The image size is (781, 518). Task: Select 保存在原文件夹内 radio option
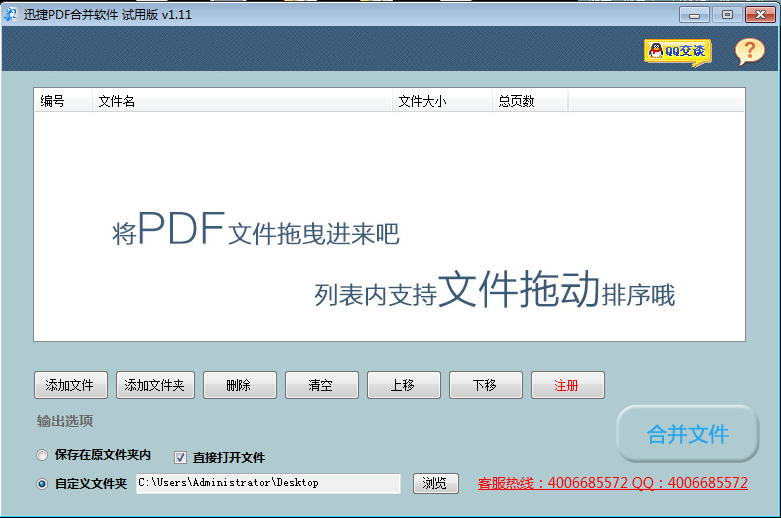pos(42,456)
